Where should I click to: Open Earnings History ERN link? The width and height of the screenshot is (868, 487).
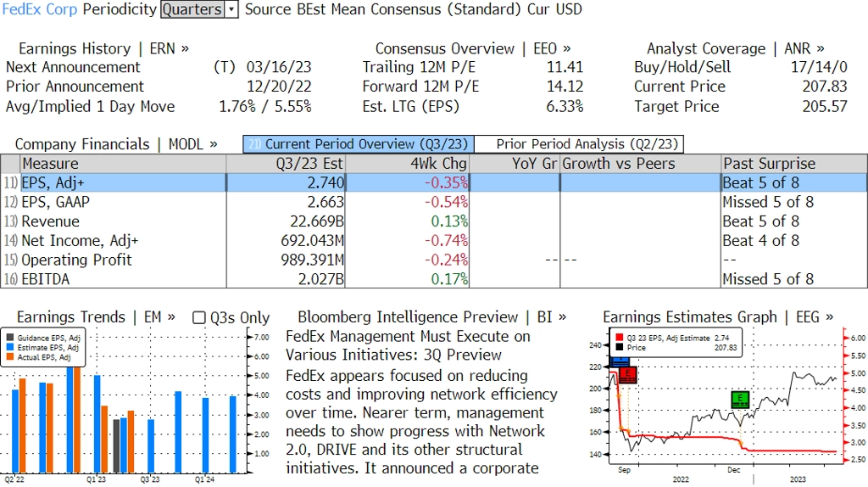[x=103, y=48]
